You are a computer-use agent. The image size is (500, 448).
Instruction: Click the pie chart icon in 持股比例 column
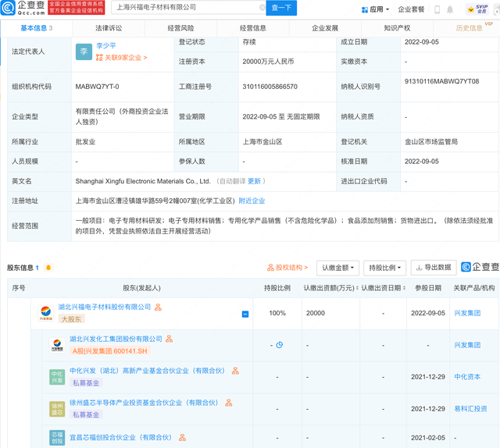[279, 345]
